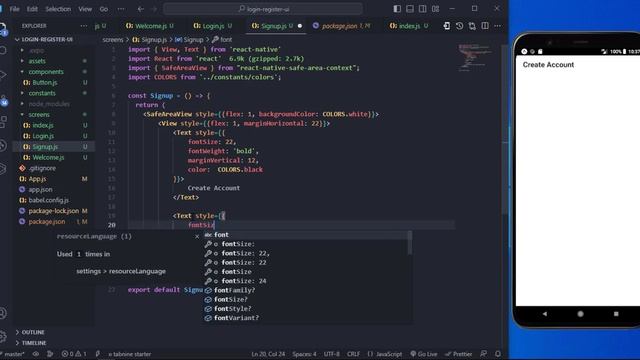Go forward with the navigation arrow

[x=154, y=9]
